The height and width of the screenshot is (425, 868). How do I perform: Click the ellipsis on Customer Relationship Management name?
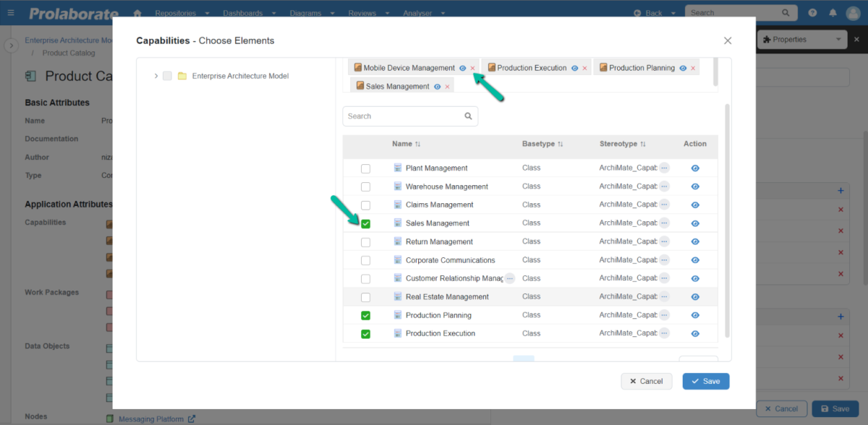(509, 278)
